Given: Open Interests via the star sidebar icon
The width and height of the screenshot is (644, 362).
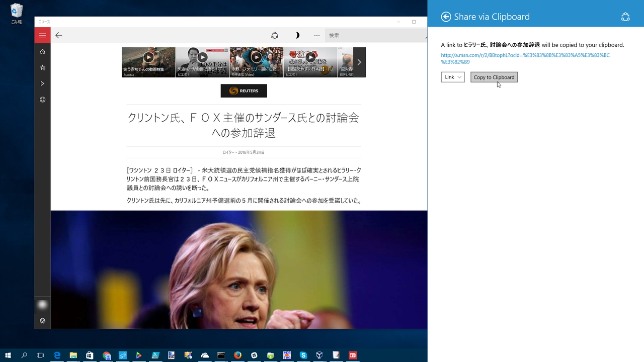Looking at the screenshot, I should pos(42,67).
